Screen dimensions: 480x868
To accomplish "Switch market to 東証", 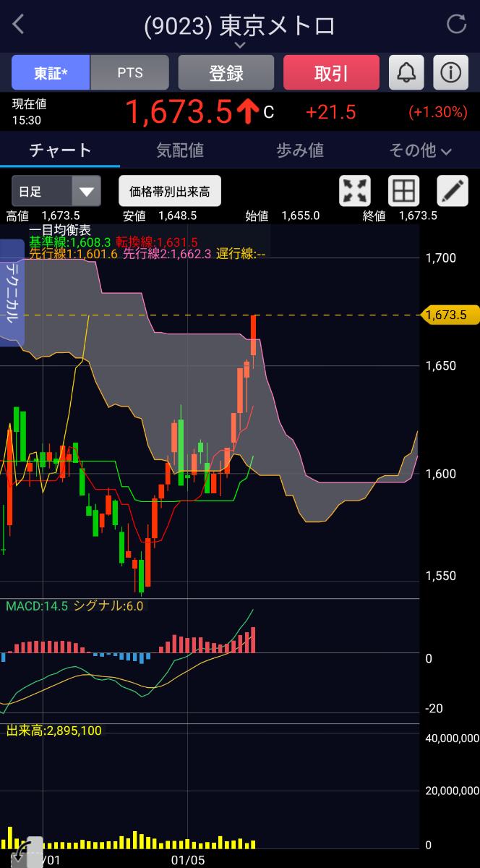I will [x=51, y=72].
